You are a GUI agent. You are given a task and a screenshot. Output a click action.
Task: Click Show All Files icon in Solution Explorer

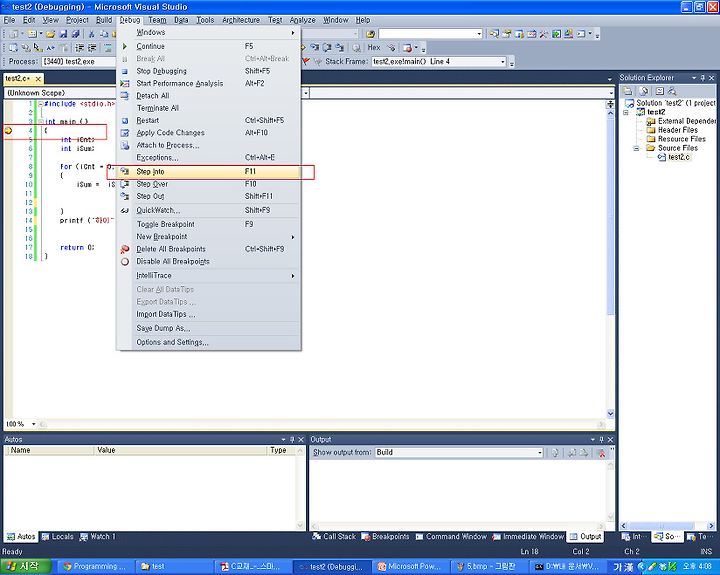pyautogui.click(x=644, y=91)
